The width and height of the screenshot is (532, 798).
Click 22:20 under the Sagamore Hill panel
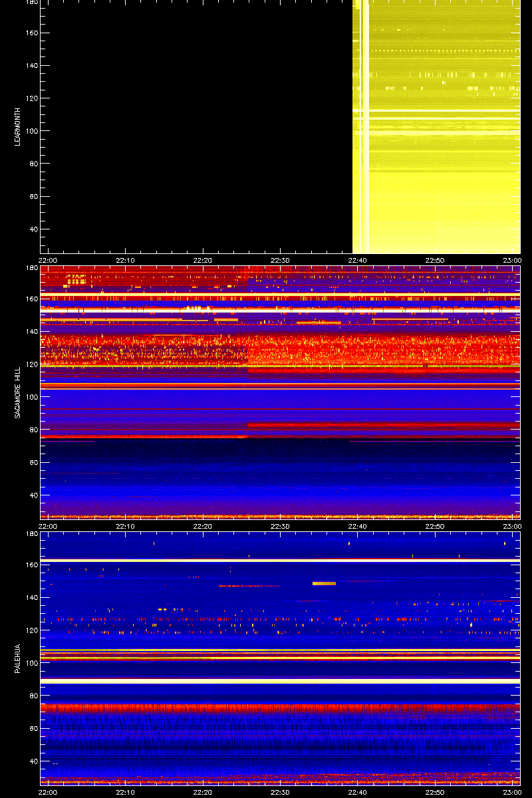[x=203, y=526]
